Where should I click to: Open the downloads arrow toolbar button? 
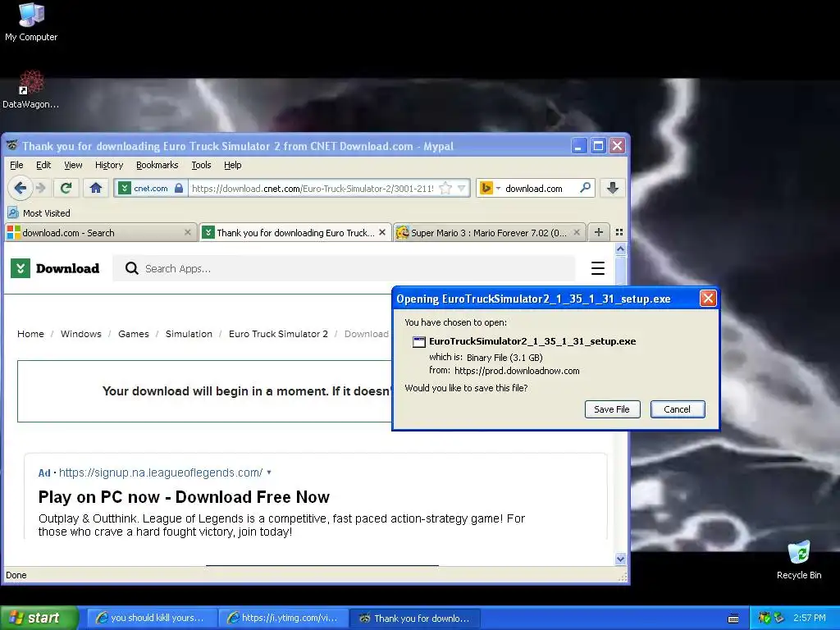point(613,188)
